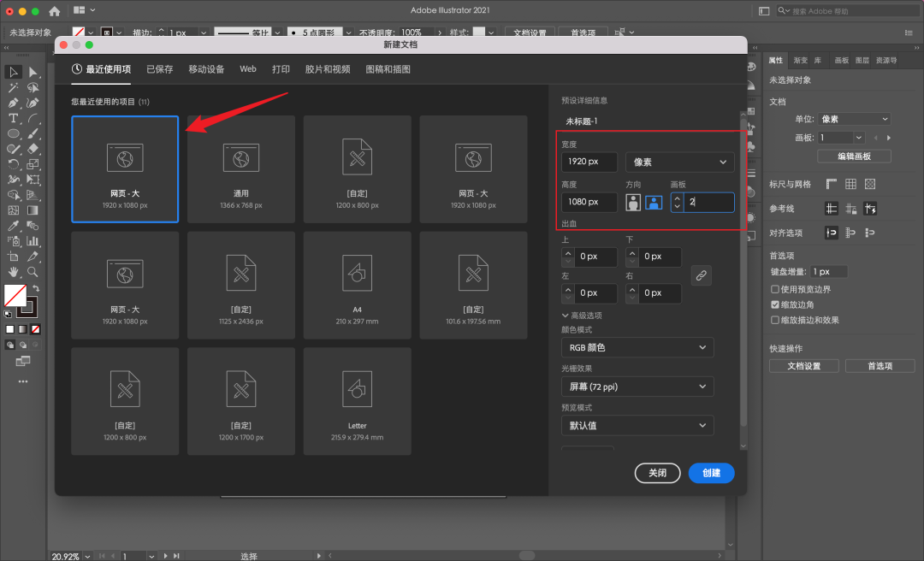Click the 编辑画板 button
924x561 pixels.
pos(854,156)
